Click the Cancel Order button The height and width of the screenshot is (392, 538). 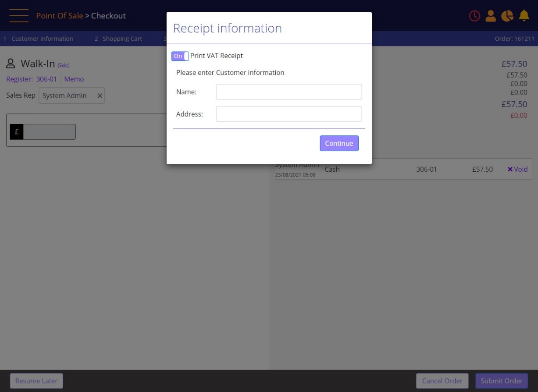tap(442, 381)
